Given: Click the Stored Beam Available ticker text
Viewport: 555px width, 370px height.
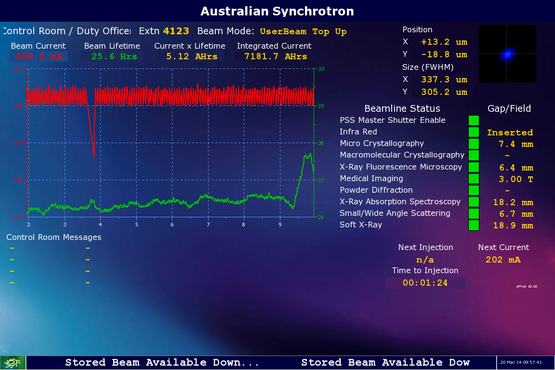Looking at the screenshot, I should click(x=162, y=363).
